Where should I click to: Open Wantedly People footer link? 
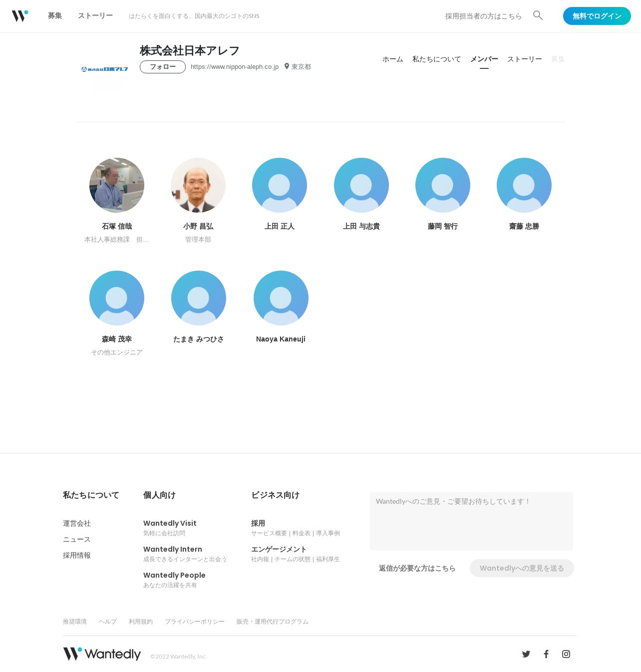174,575
